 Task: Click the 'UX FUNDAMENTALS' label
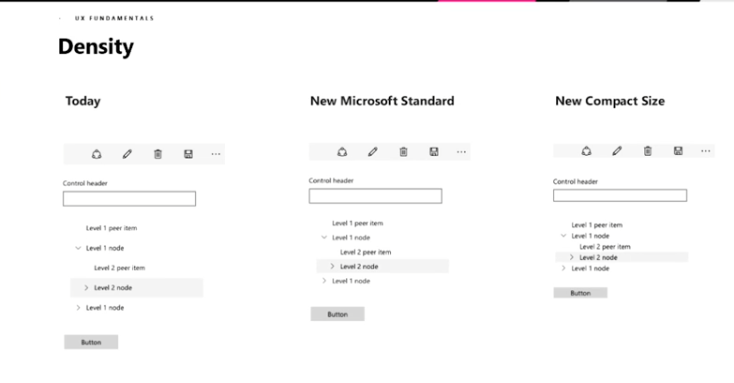click(114, 18)
